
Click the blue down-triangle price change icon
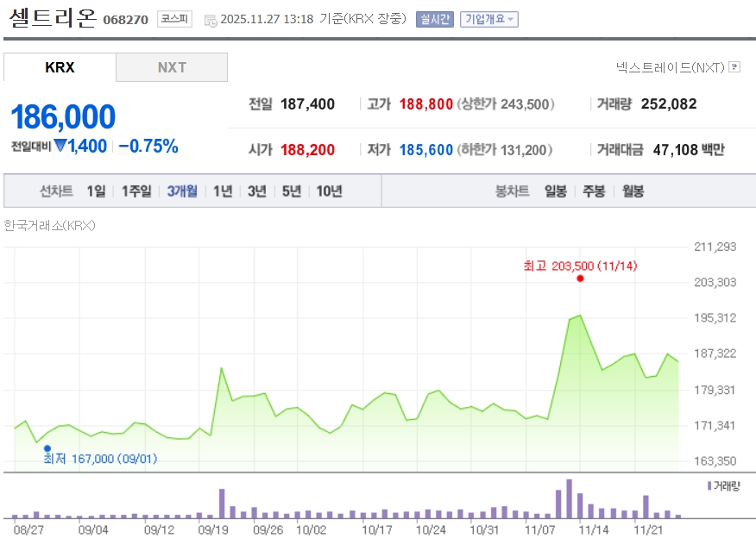tap(60, 147)
